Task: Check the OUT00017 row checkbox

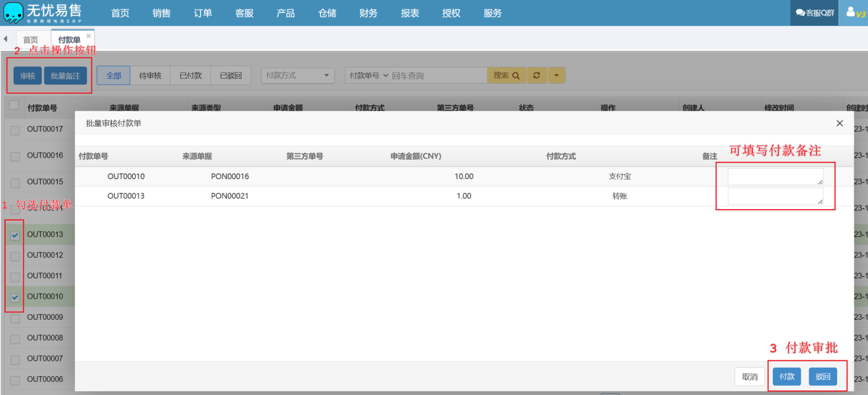Action: 15,131
